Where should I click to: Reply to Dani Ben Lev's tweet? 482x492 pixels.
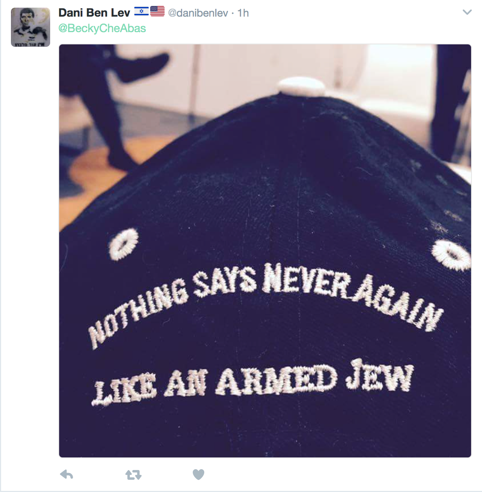click(67, 474)
